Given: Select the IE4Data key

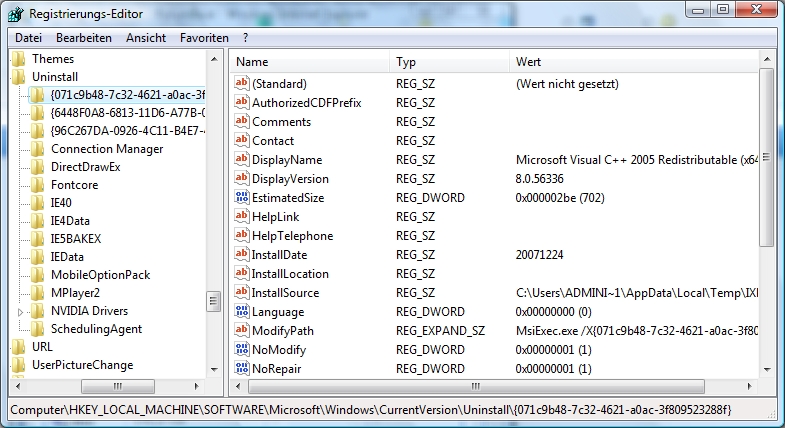Looking at the screenshot, I should pos(70,221).
